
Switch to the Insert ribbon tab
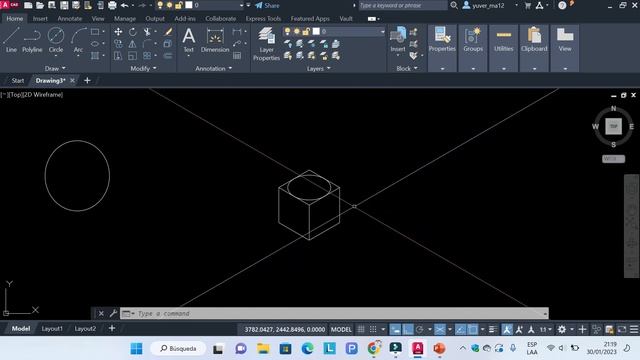tap(40, 18)
